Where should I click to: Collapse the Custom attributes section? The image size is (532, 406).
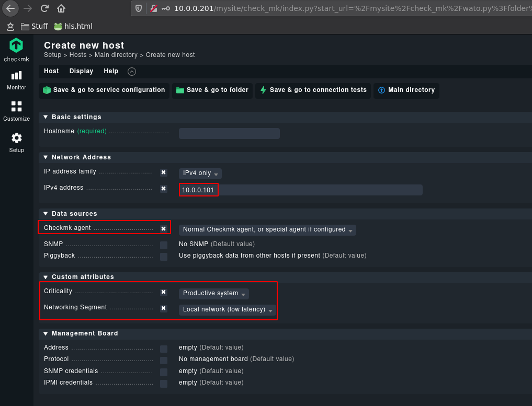46,277
